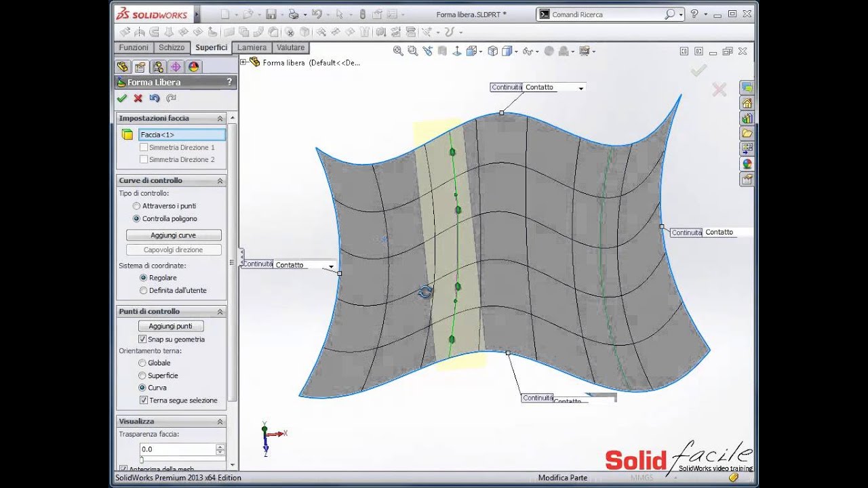Viewport: 868px width, 488px height.
Task: Select the Controlla poligono radio button
Action: click(x=137, y=218)
